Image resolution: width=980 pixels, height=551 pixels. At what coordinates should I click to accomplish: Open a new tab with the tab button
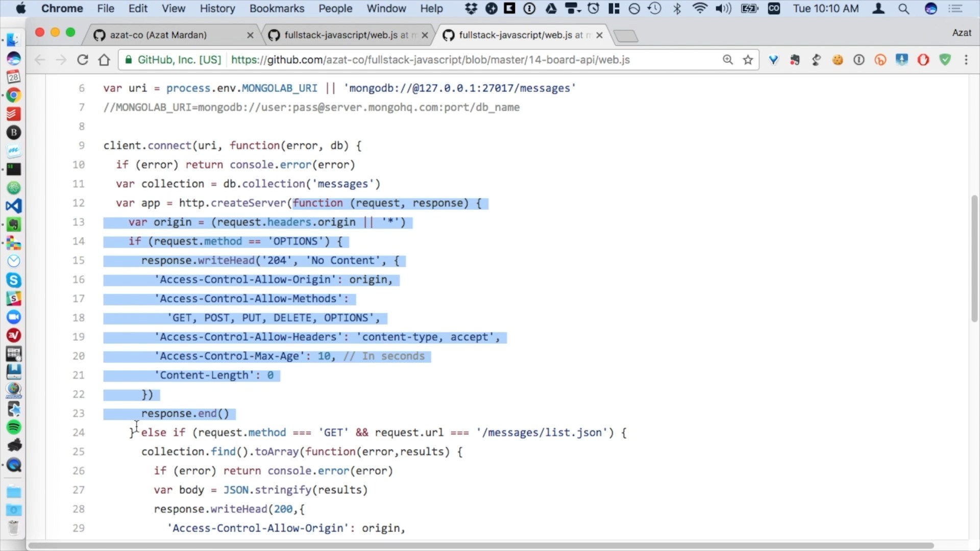(626, 36)
